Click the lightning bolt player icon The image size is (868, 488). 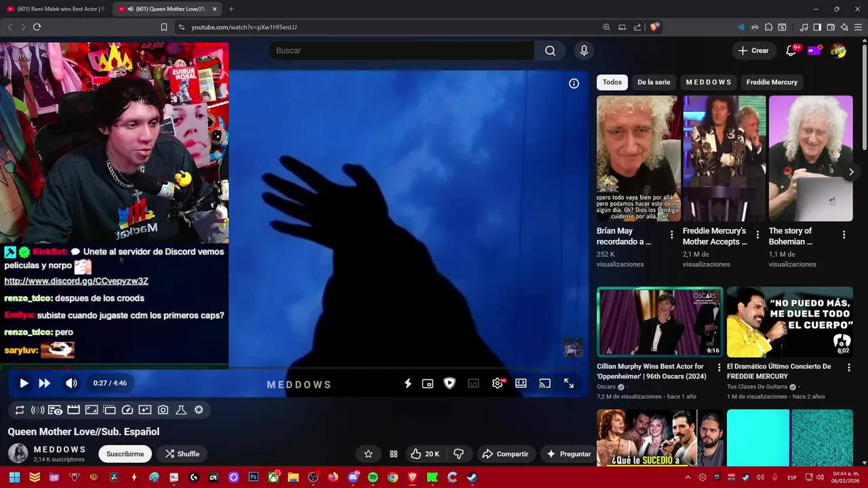(x=408, y=383)
